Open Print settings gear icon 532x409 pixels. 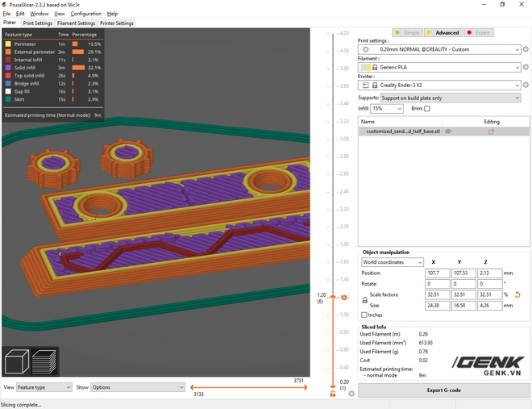(526, 49)
